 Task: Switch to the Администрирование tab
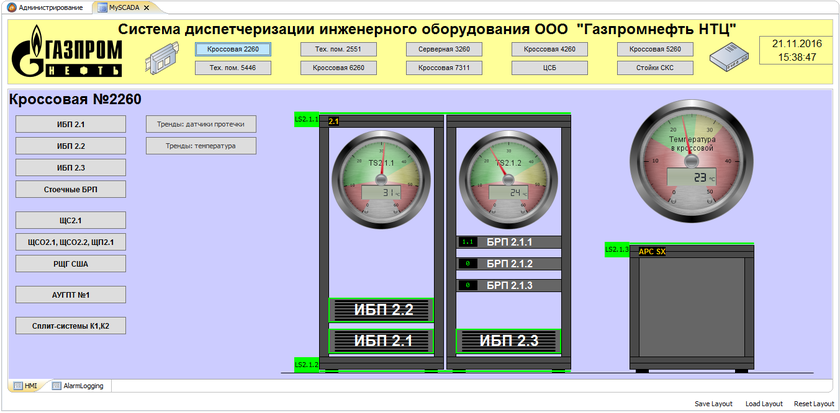pos(48,7)
